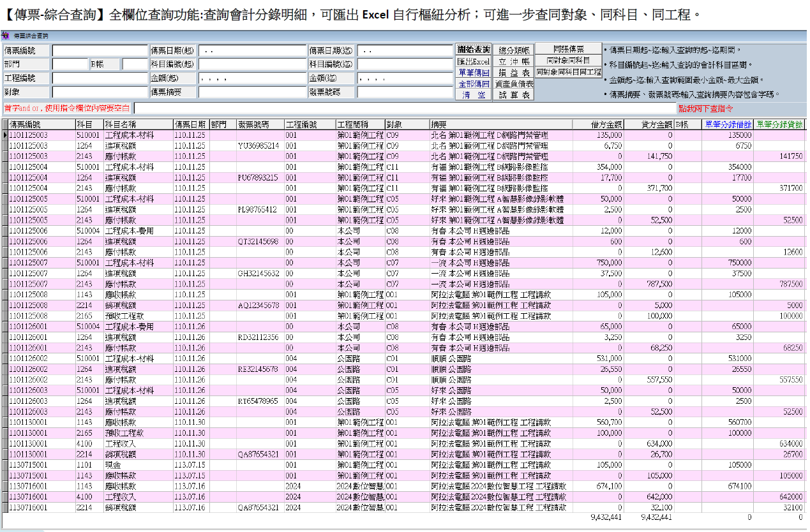Clear the query fields with 清空
This screenshot has width=810, height=532.
pyautogui.click(x=474, y=95)
